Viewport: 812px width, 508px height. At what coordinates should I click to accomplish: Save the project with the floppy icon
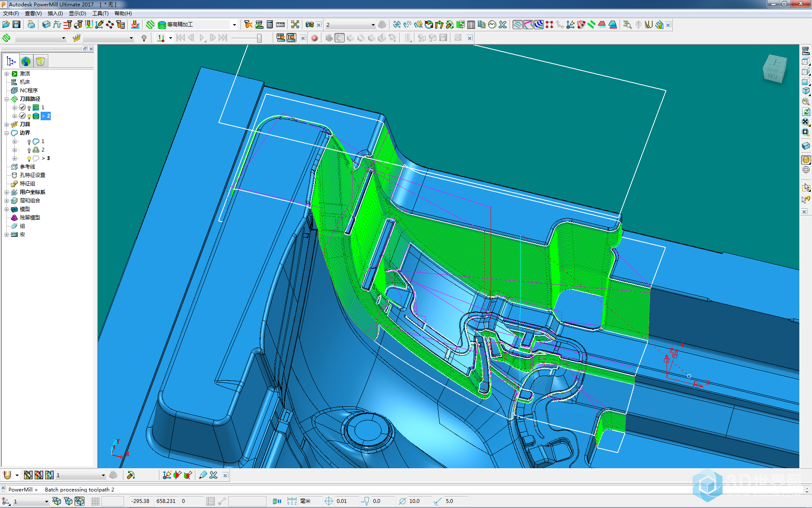coord(16,25)
